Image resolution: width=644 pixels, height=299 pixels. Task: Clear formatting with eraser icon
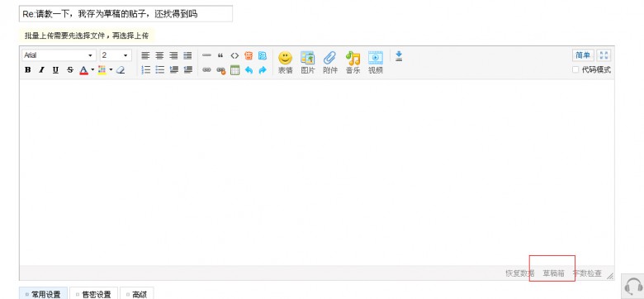coord(121,70)
